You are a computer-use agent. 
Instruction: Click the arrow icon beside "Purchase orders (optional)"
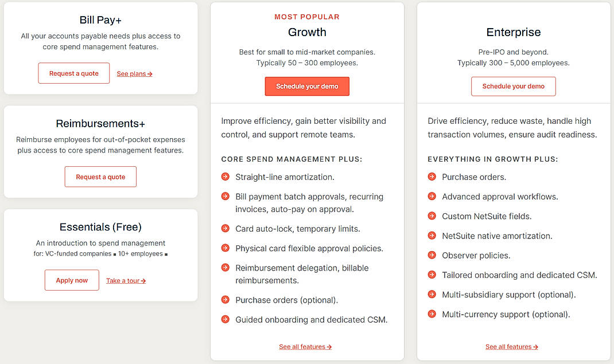pos(224,300)
